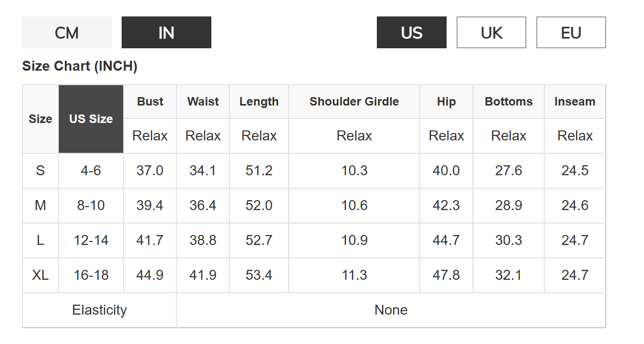The image size is (644, 344).
Task: Switch units to CM
Action: coord(67,33)
